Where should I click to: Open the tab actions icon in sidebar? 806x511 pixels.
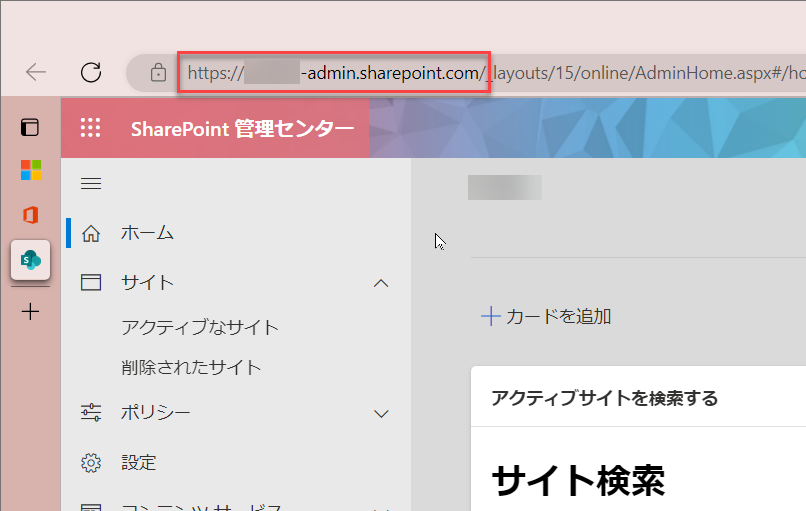[30, 127]
